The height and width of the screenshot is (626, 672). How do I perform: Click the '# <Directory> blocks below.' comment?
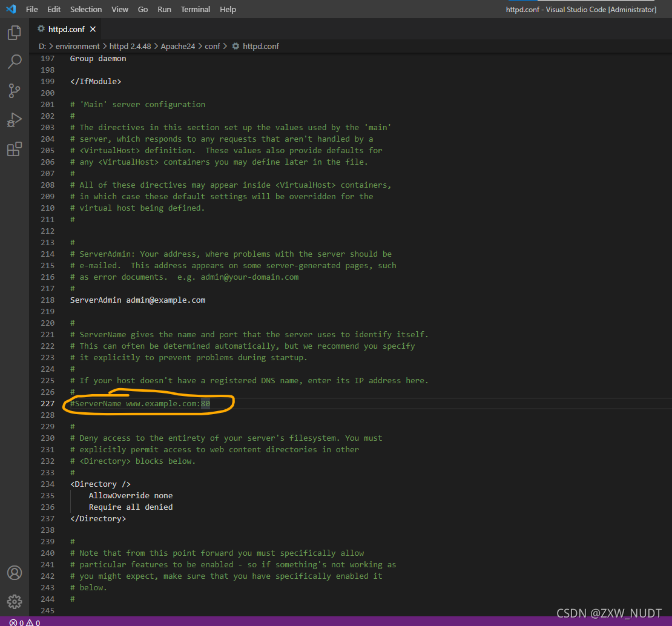(133, 461)
